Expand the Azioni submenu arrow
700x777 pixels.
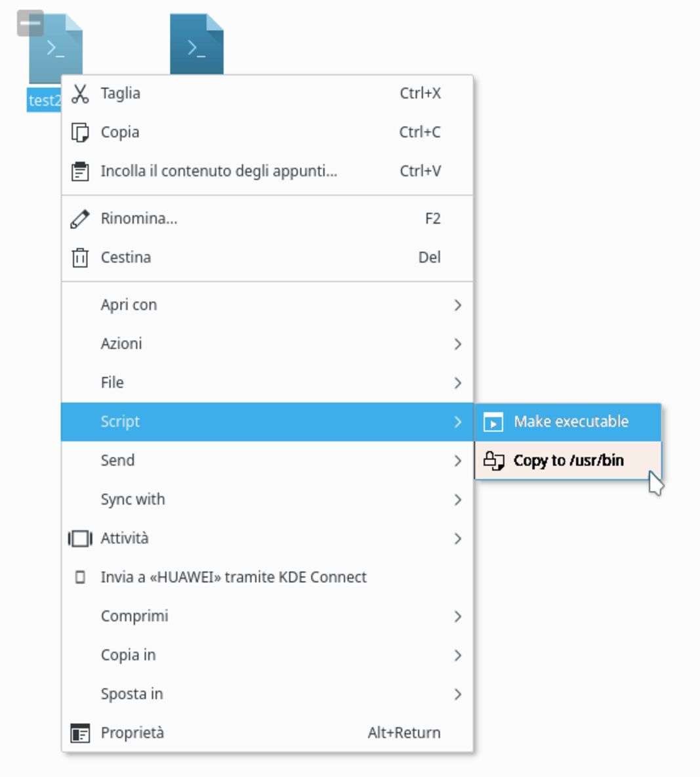coord(457,344)
